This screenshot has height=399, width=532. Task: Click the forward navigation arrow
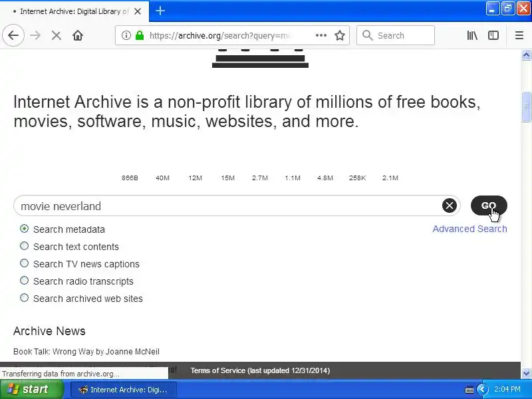click(x=35, y=35)
